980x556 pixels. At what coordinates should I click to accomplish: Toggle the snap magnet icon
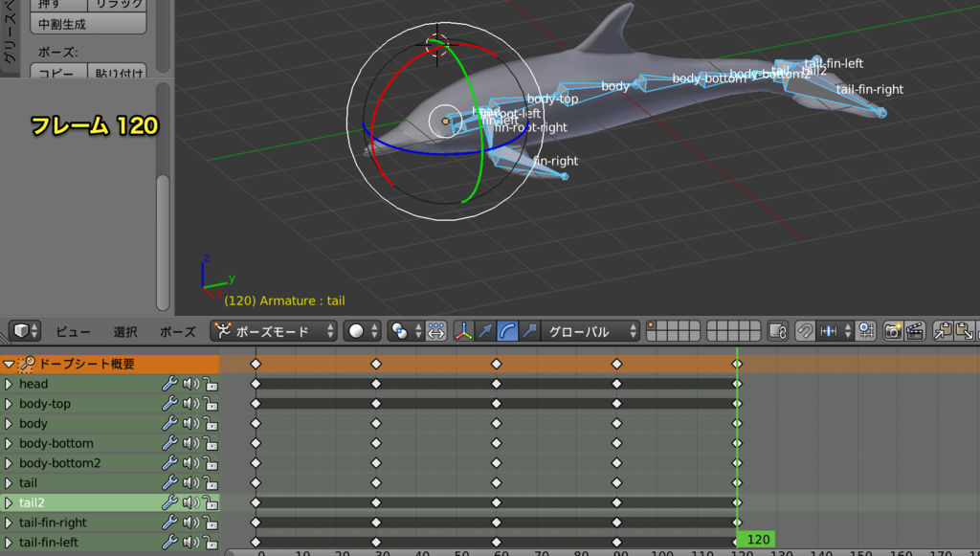coord(805,331)
